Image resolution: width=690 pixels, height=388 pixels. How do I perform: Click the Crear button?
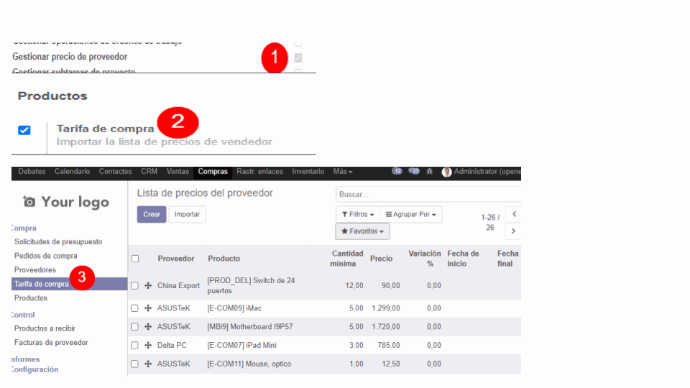pyautogui.click(x=151, y=214)
